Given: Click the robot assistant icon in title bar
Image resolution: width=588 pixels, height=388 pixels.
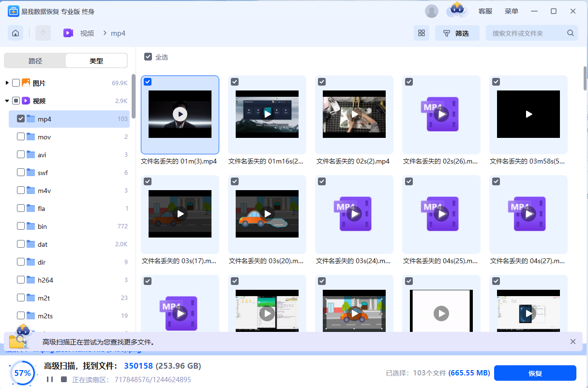Looking at the screenshot, I should 457,10.
